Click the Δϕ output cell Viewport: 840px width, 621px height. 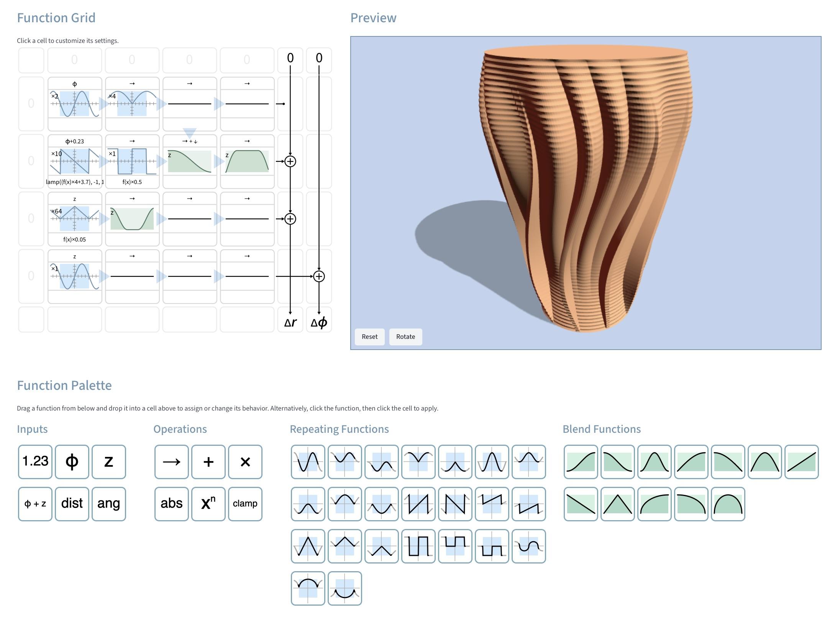point(319,319)
